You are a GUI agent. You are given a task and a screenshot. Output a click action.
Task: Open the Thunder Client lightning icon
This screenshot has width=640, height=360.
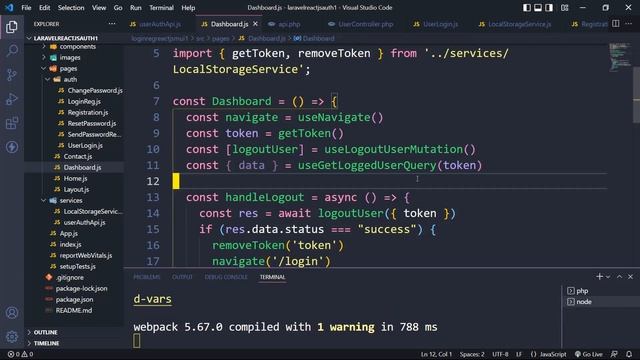pos(12,147)
